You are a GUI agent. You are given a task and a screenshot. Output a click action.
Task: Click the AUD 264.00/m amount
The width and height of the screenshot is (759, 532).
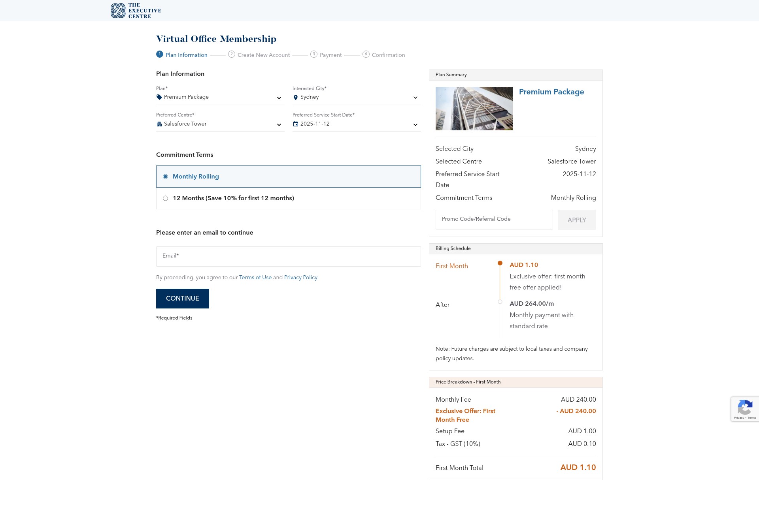coord(532,304)
